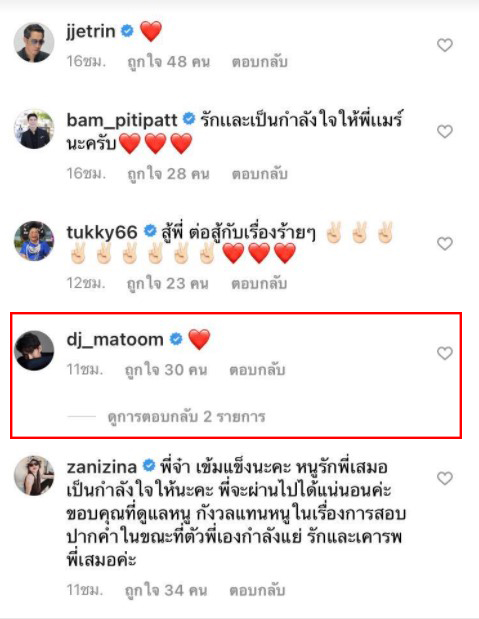View 48 likes on jjetrin comment
The image size is (479, 619).
point(169,62)
